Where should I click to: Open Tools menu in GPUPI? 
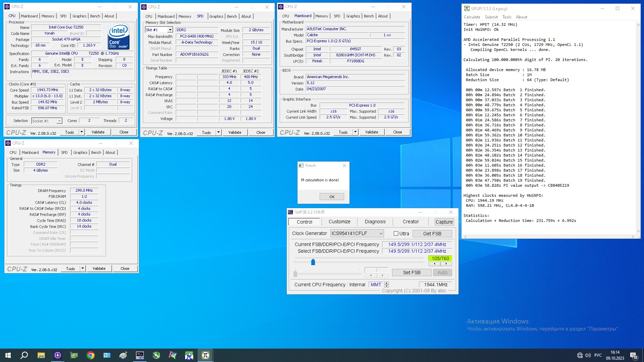pos(507,17)
